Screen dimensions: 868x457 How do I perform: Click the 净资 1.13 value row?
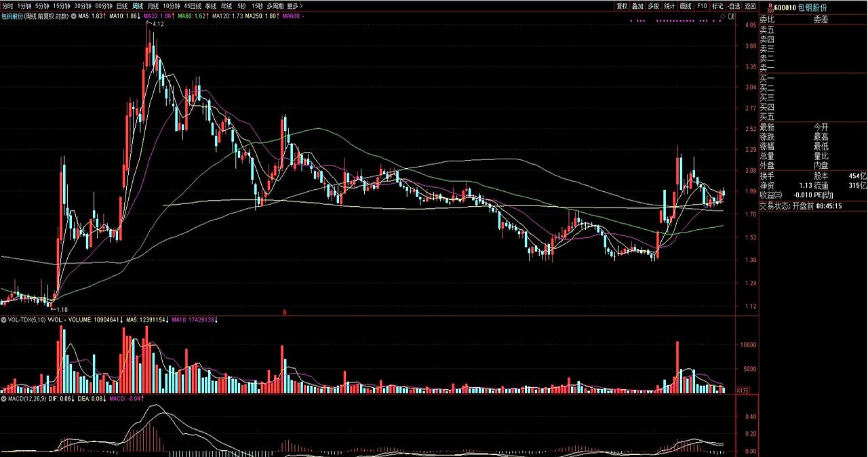[x=785, y=185]
